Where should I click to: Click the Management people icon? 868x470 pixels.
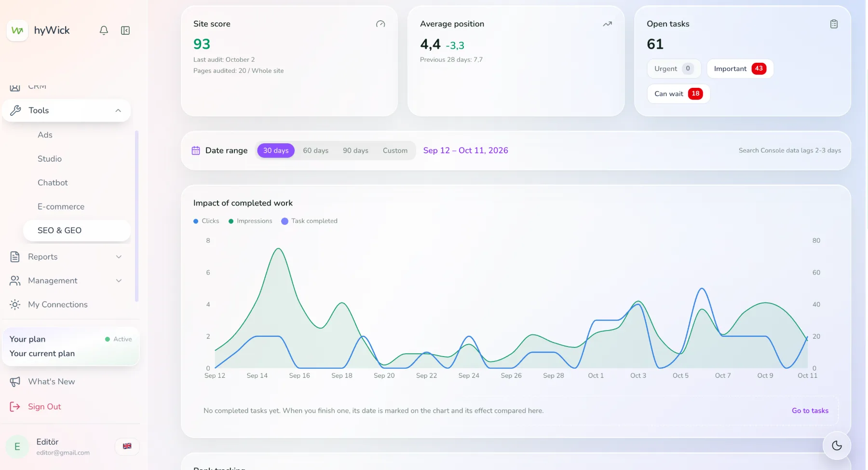pos(15,281)
